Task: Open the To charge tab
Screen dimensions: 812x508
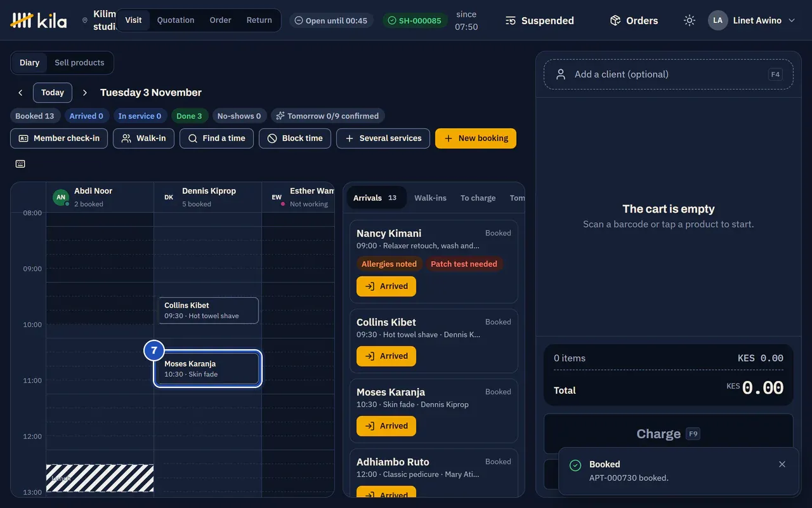Action: click(478, 197)
